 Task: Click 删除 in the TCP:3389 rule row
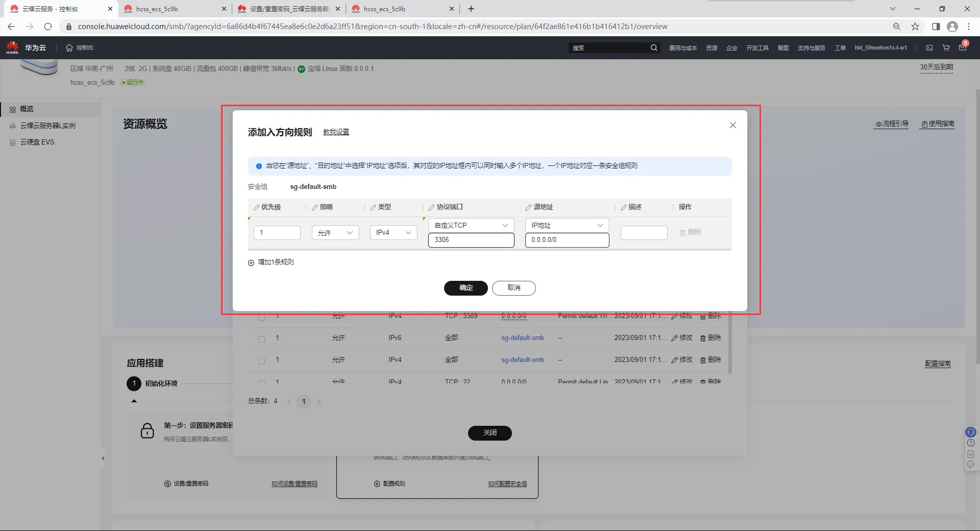click(x=710, y=316)
